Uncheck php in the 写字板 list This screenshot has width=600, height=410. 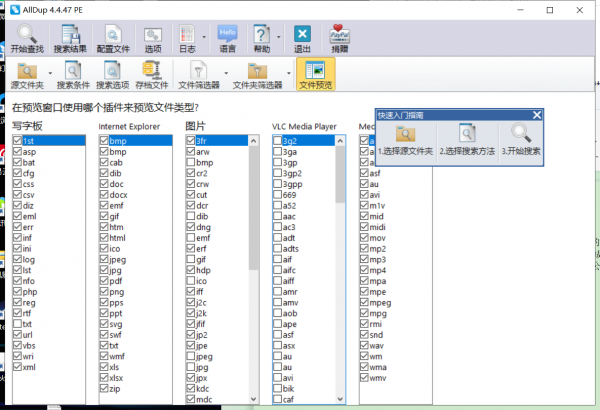(x=17, y=291)
